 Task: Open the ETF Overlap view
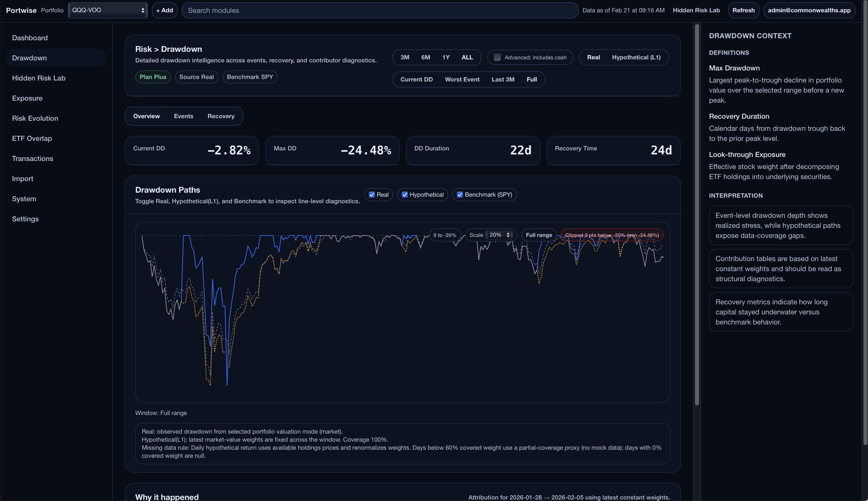[x=32, y=138]
